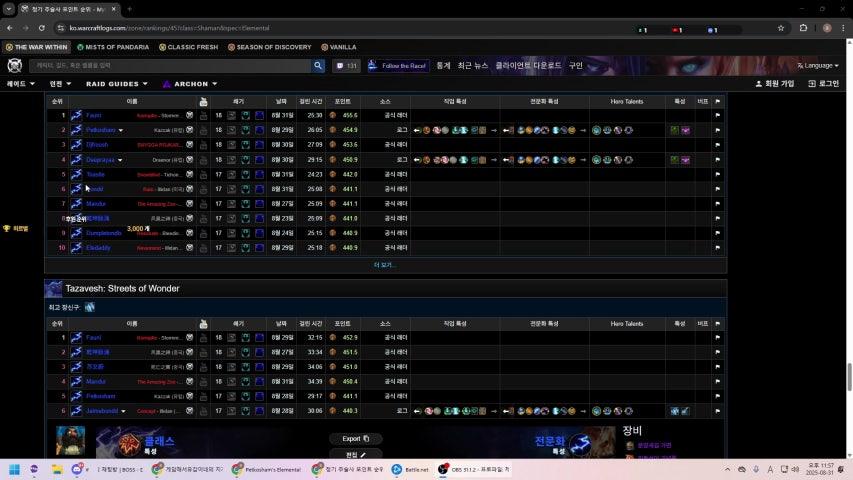The image size is (853, 480).
Task: Click the flag icon in rank 10 row
Action: coord(718,248)
